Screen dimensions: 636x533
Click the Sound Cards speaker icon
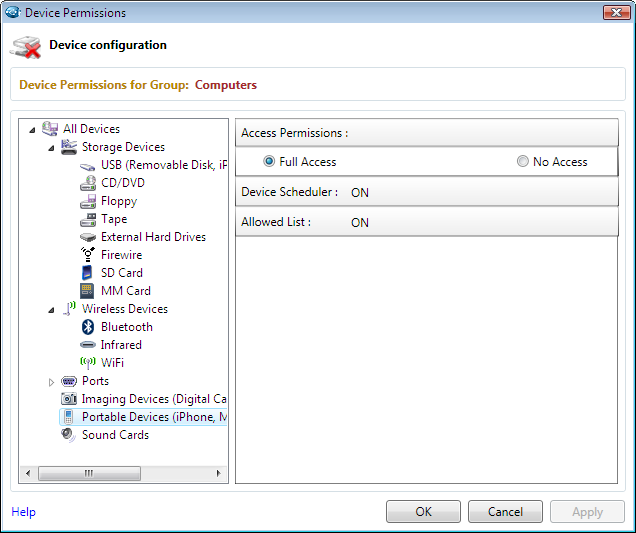tap(68, 435)
